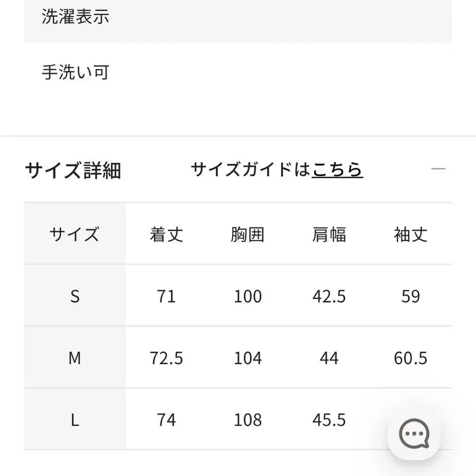Image resolution: width=476 pixels, height=476 pixels.
Task: Open the size guide こちら link
Action: (x=337, y=169)
